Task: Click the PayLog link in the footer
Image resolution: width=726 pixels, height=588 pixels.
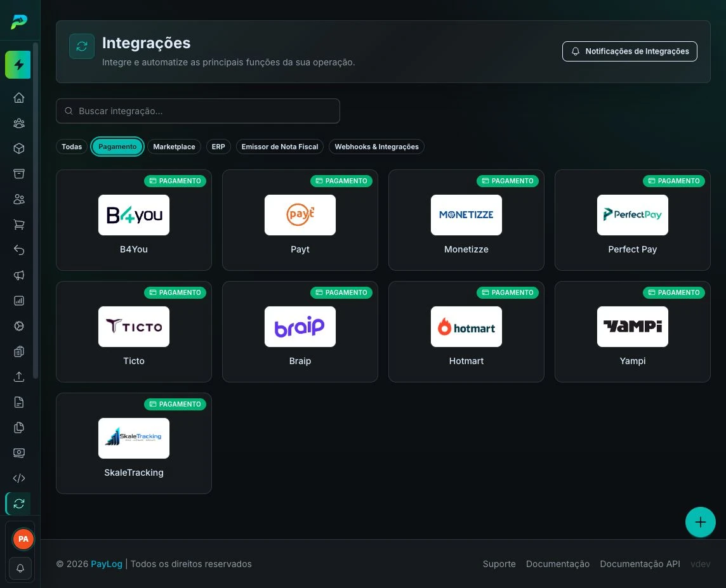Action: pos(107,564)
